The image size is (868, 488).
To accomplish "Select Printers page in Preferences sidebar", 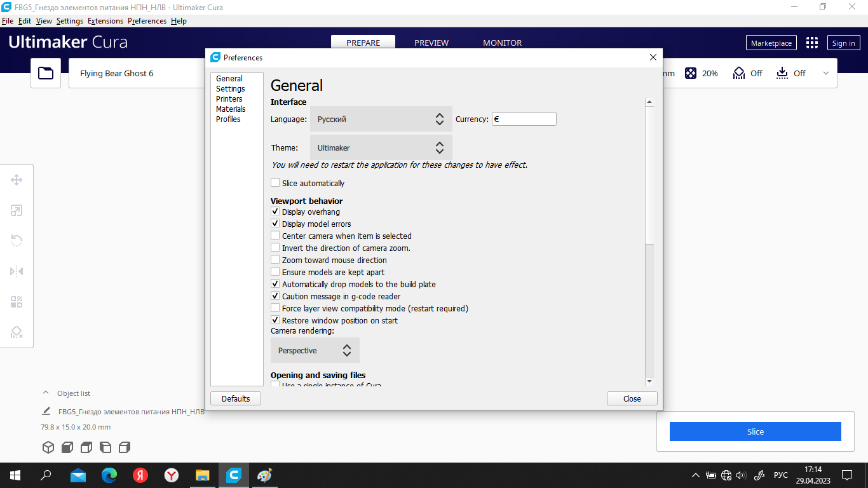I will 229,99.
